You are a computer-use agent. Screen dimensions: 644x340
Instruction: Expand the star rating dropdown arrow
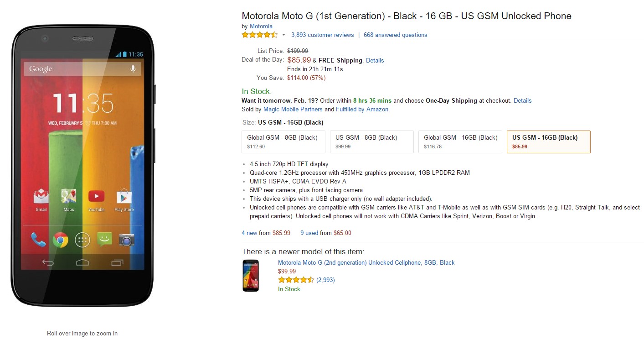283,35
